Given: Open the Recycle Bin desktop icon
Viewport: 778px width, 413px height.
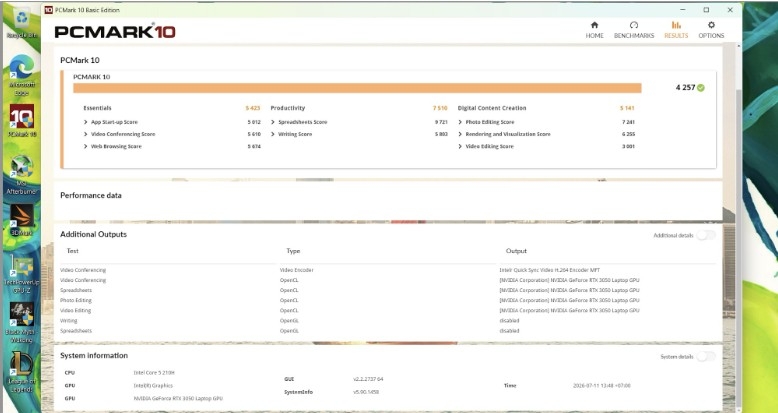Looking at the screenshot, I should [22, 22].
